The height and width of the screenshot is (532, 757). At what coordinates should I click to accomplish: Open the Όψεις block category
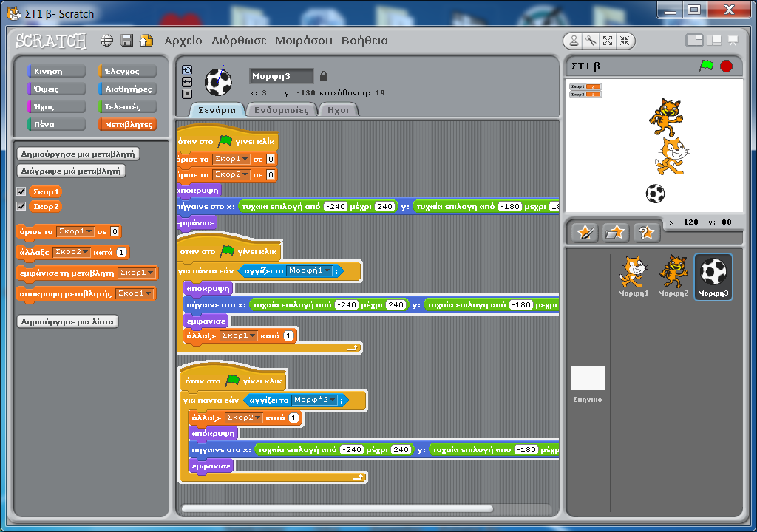pyautogui.click(x=56, y=89)
